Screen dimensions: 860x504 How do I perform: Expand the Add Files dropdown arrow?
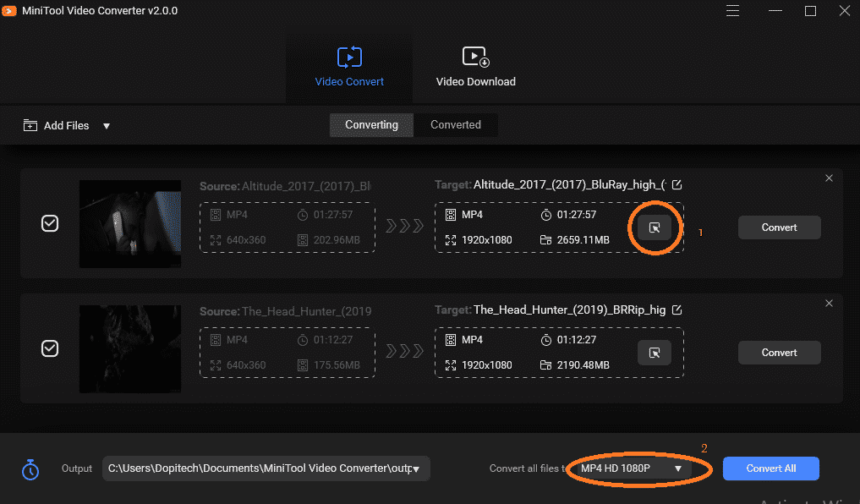coord(107,125)
